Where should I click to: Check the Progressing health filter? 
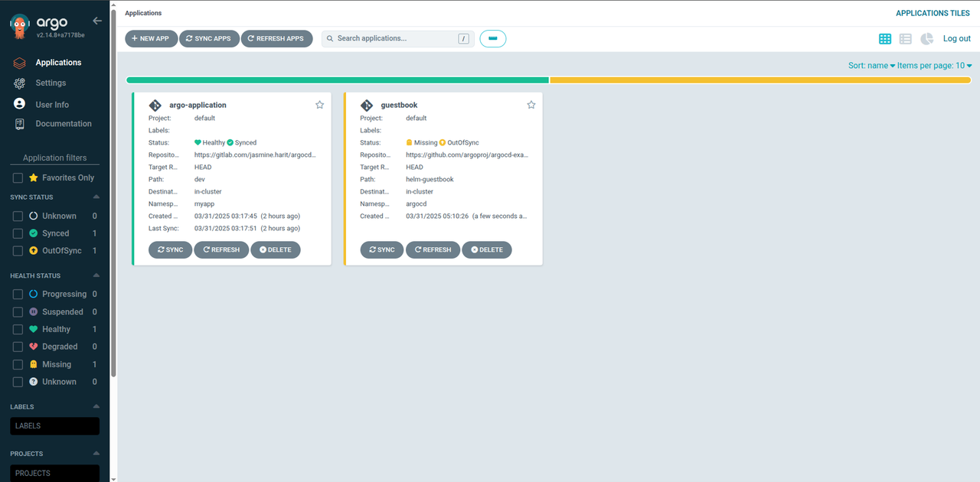(18, 294)
